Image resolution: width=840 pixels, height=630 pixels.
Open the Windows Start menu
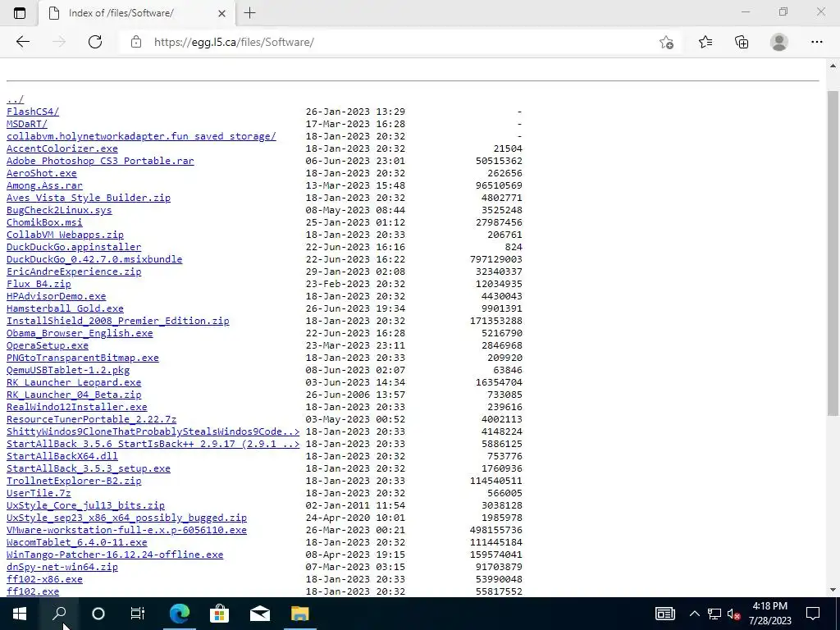coord(20,614)
